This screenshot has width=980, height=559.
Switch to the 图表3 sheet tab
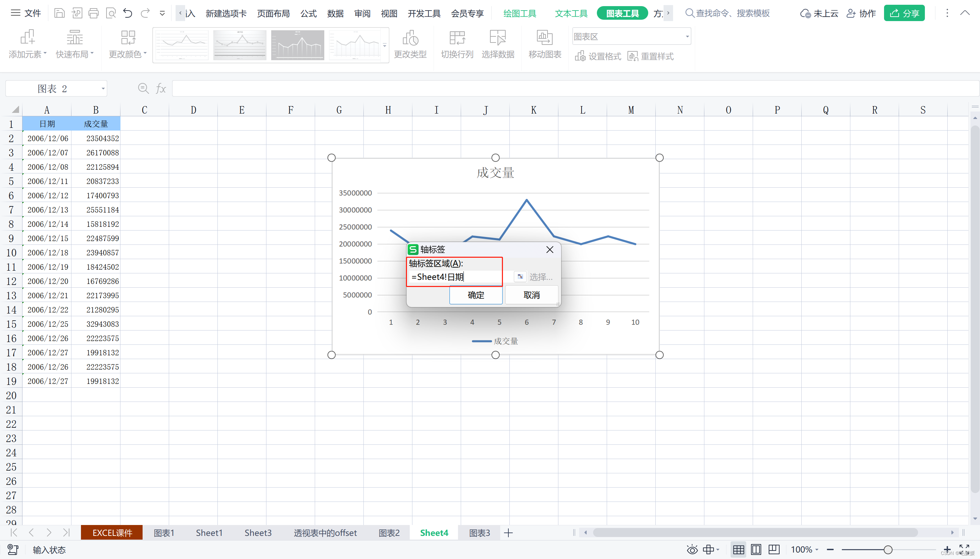pyautogui.click(x=479, y=533)
